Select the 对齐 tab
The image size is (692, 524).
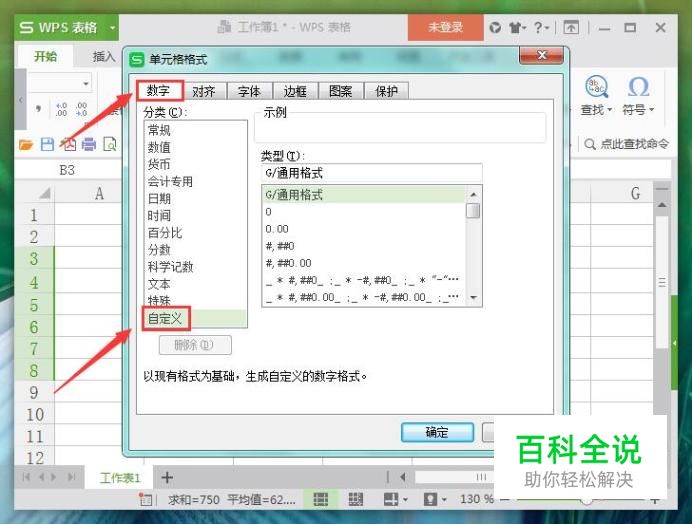[x=203, y=91]
